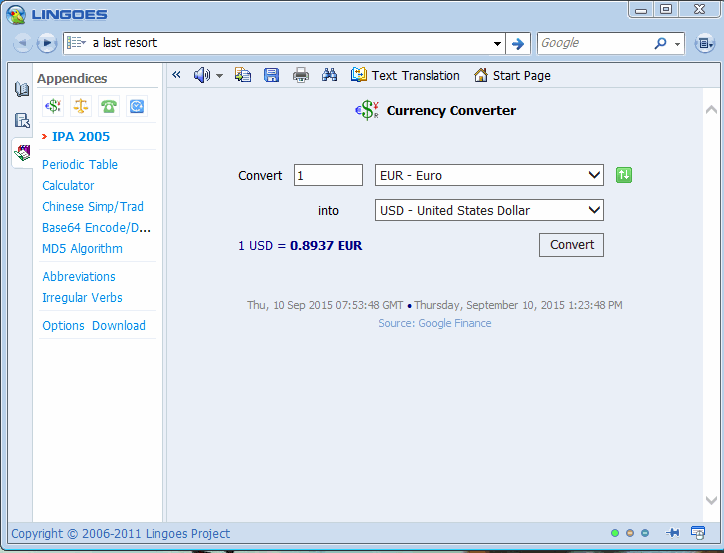Click the Google magnifier search icon
This screenshot has width=724, height=553.
pos(661,43)
